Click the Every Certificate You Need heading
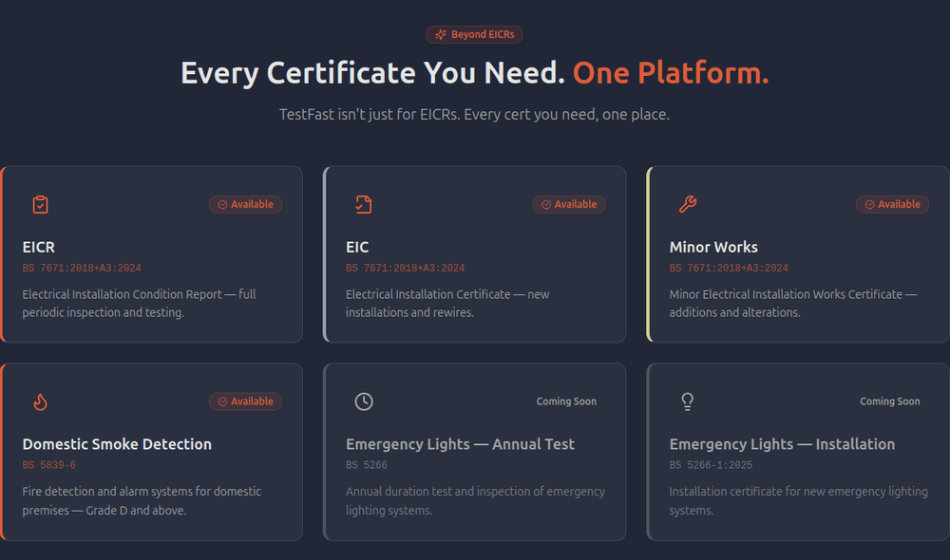 tap(372, 73)
